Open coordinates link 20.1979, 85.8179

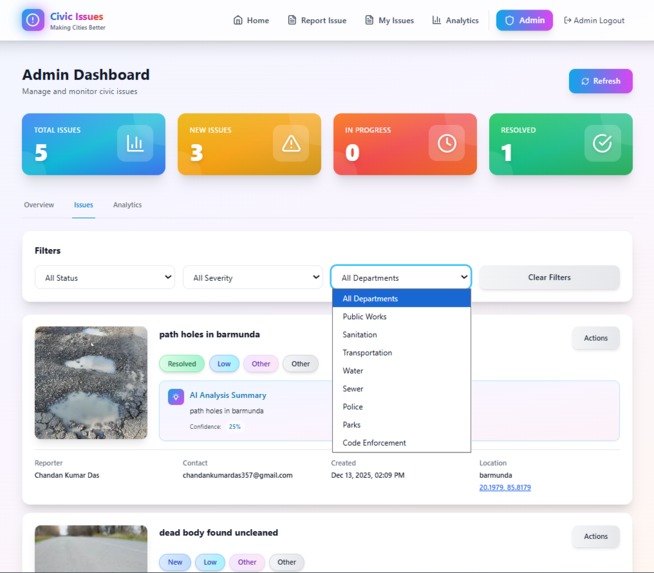coord(505,487)
